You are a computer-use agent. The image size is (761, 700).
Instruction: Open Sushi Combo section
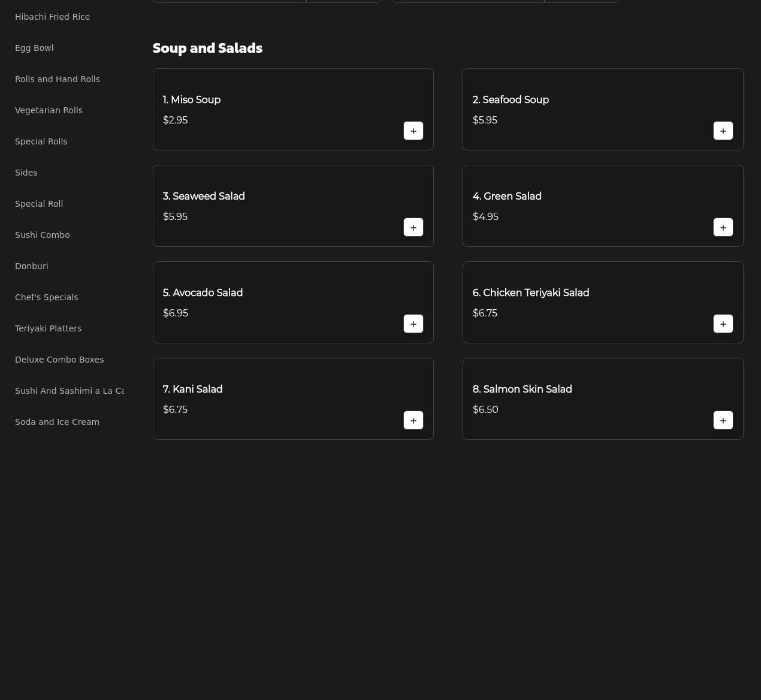pyautogui.click(x=42, y=235)
